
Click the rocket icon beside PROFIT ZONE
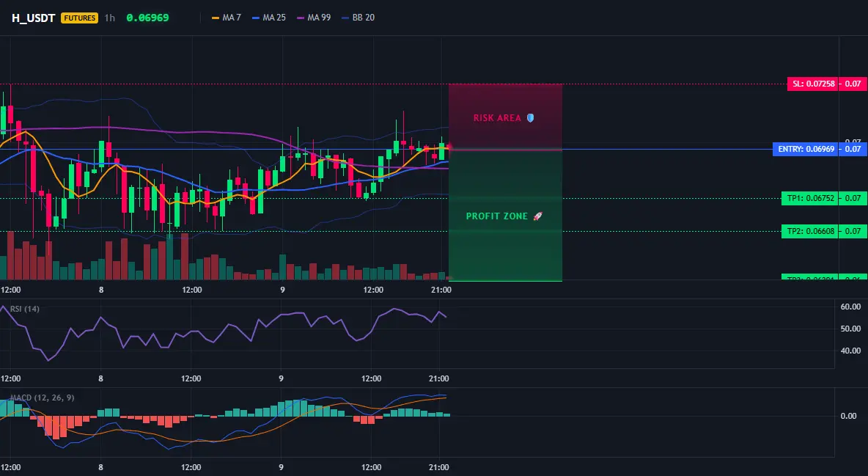coord(537,216)
